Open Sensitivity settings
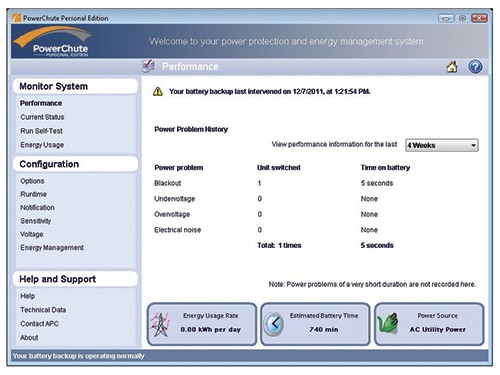Image resolution: width=500 pixels, height=375 pixels. tap(35, 221)
